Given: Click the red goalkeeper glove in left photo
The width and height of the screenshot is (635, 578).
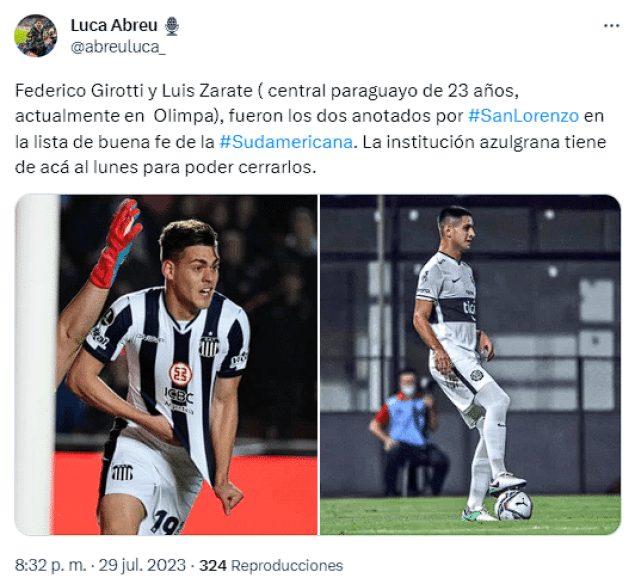Looking at the screenshot, I should 115,243.
